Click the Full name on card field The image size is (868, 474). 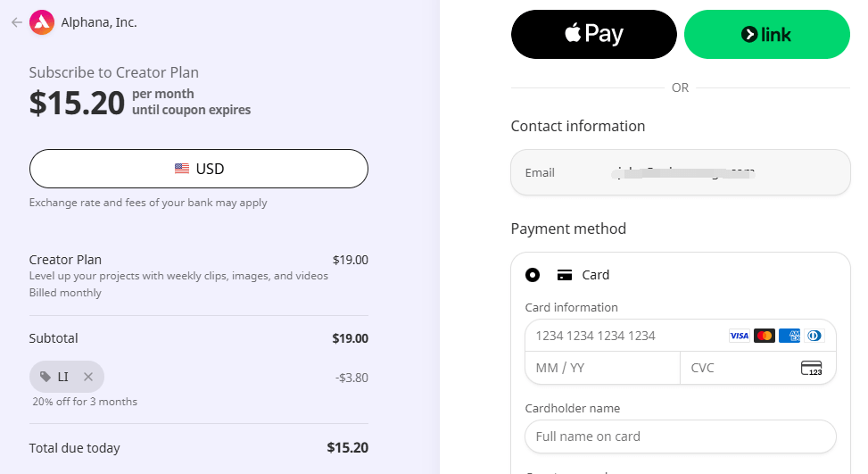pos(681,437)
